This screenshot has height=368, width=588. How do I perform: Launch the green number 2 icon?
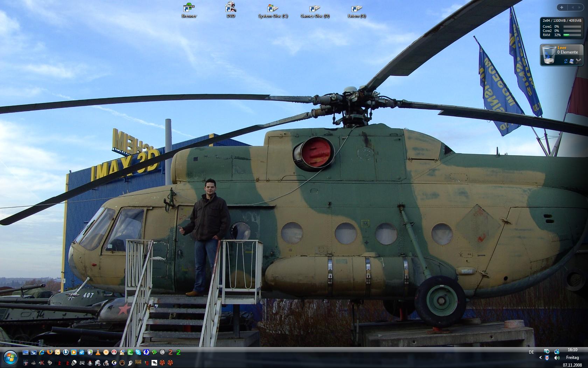(178, 352)
